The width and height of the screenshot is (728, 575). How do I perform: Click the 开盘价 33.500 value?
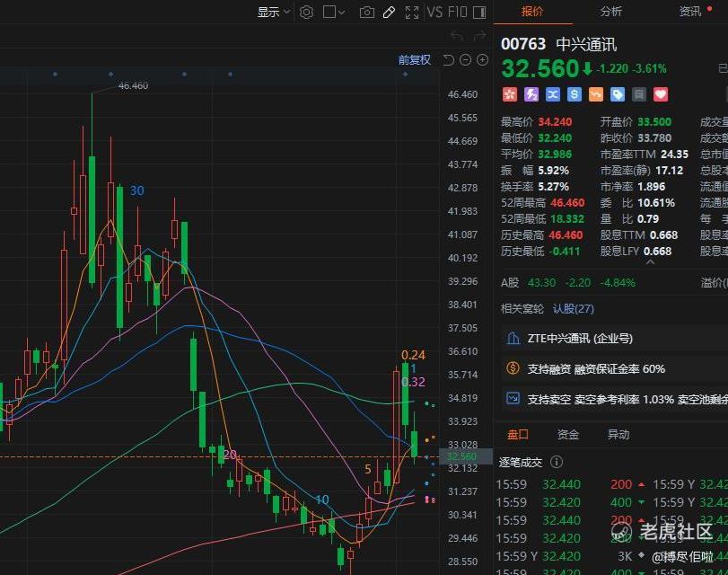[654, 122]
